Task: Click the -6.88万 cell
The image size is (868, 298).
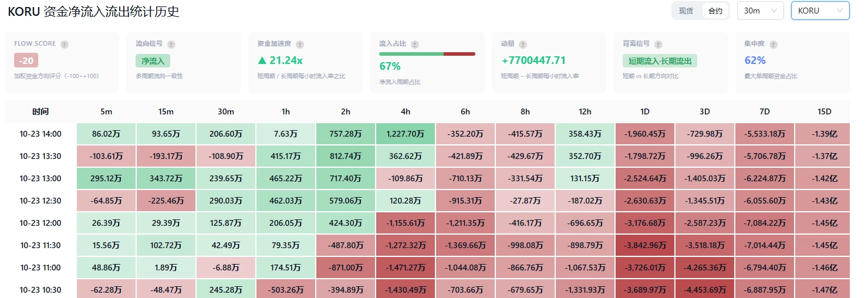Action: [x=226, y=267]
